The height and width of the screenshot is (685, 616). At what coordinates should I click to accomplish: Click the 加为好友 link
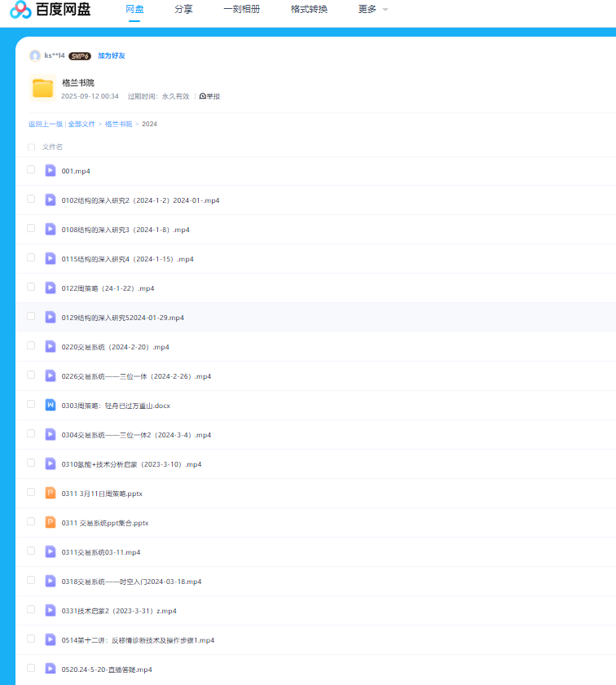tap(112, 56)
